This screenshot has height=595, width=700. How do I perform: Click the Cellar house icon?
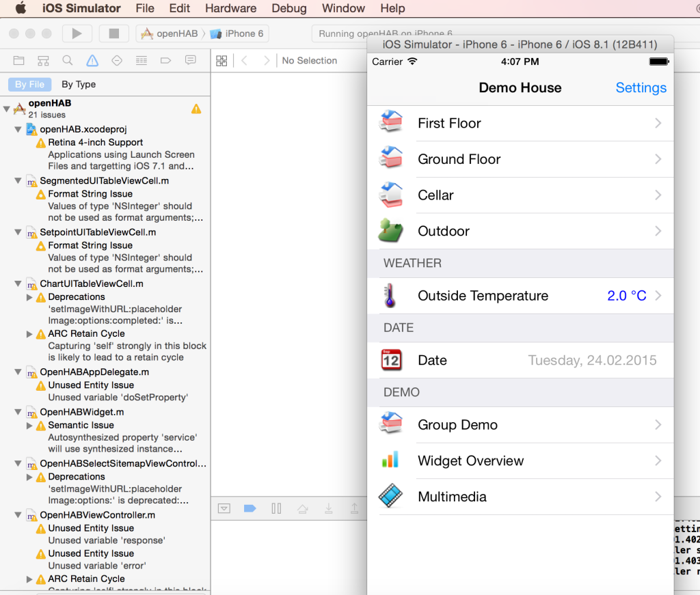391,195
